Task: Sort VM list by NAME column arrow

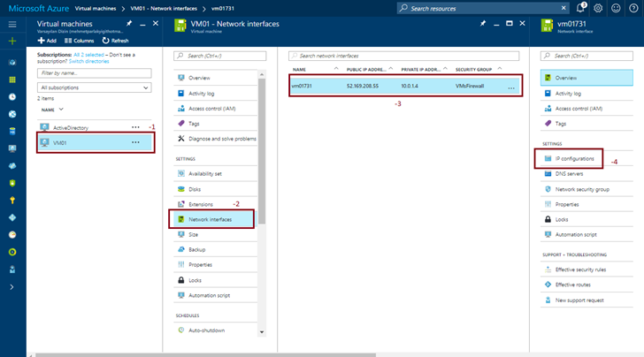Action: pyautogui.click(x=61, y=110)
